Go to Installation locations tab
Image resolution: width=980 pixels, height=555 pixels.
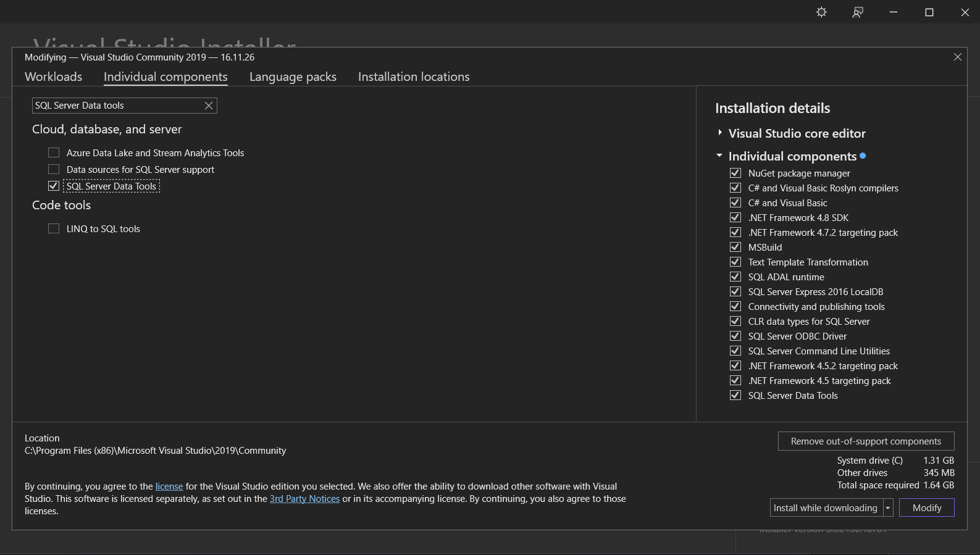click(x=414, y=77)
